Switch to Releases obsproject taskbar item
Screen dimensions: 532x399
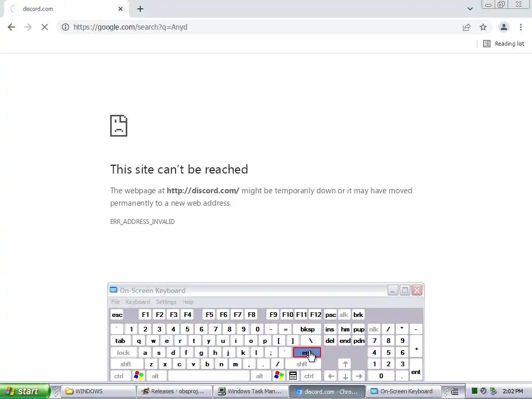pos(175,392)
